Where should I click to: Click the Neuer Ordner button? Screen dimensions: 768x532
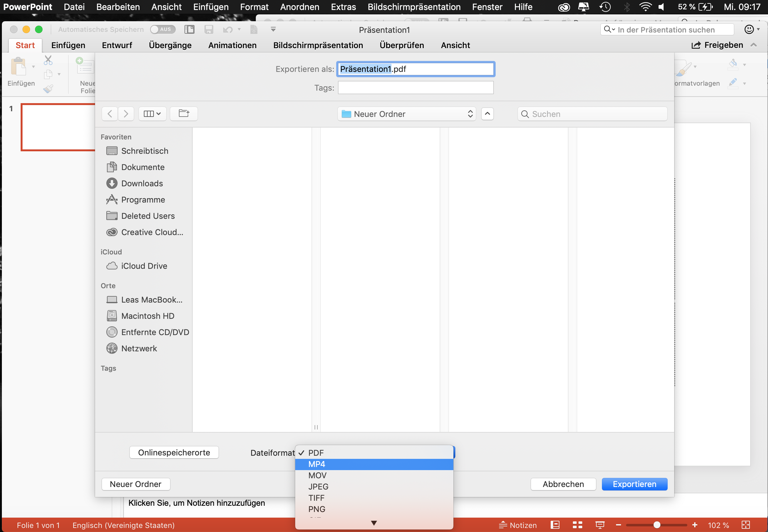(x=136, y=484)
